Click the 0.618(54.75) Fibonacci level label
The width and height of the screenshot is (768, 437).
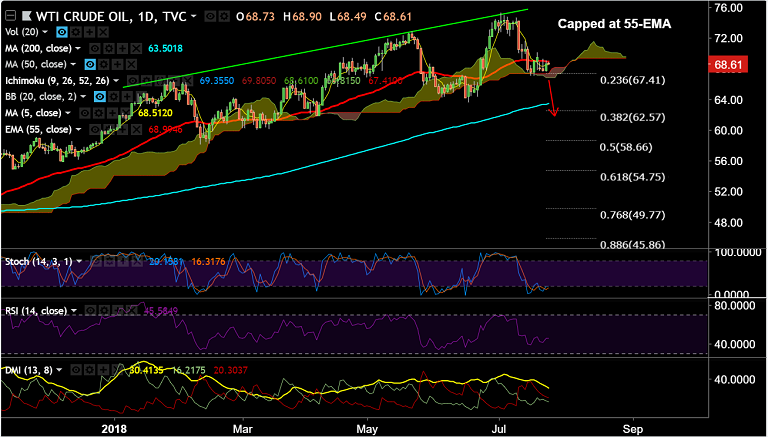632,177
